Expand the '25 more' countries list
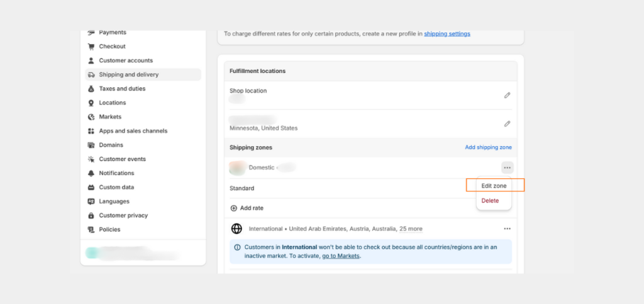Viewport: 644px width, 304px height. pyautogui.click(x=411, y=229)
